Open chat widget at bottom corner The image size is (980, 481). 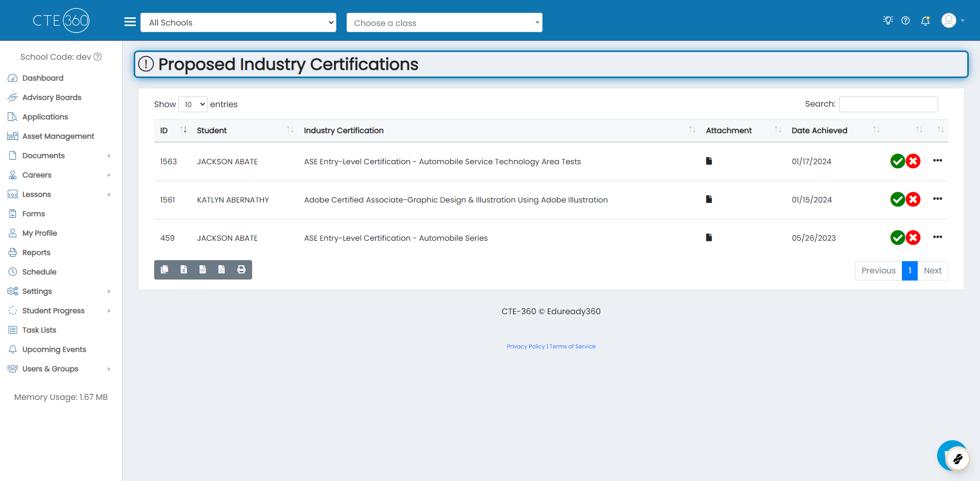[953, 455]
